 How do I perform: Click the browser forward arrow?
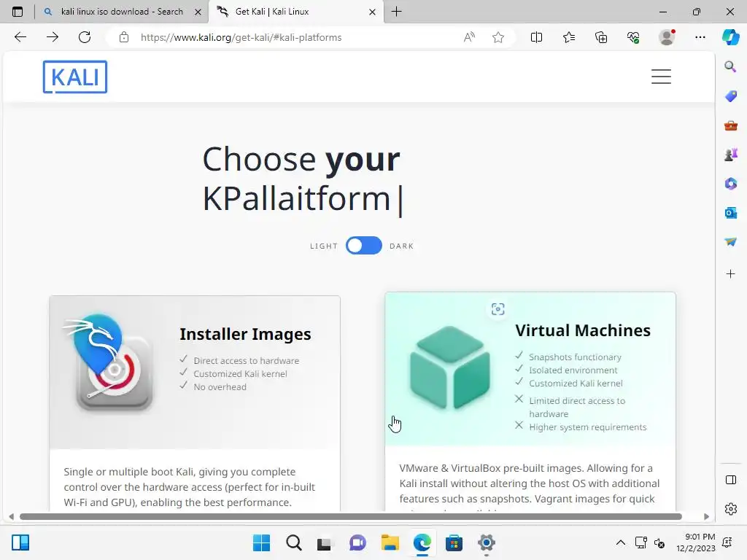53,37
